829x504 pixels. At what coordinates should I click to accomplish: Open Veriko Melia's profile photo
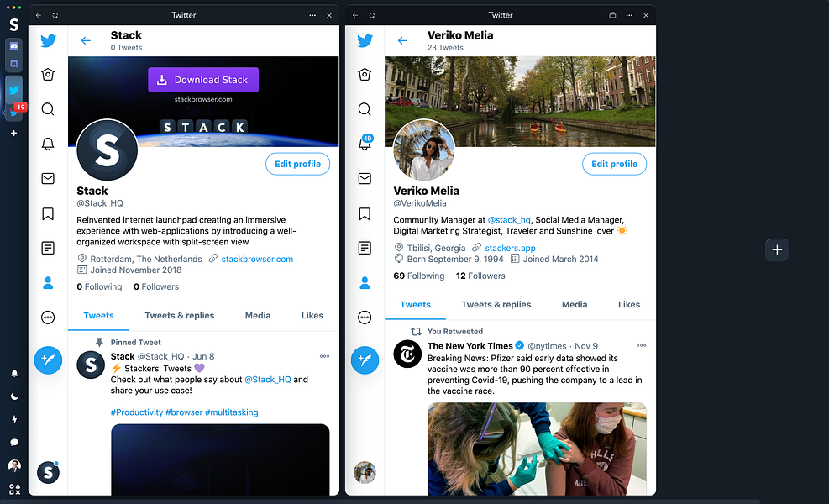[x=423, y=150]
